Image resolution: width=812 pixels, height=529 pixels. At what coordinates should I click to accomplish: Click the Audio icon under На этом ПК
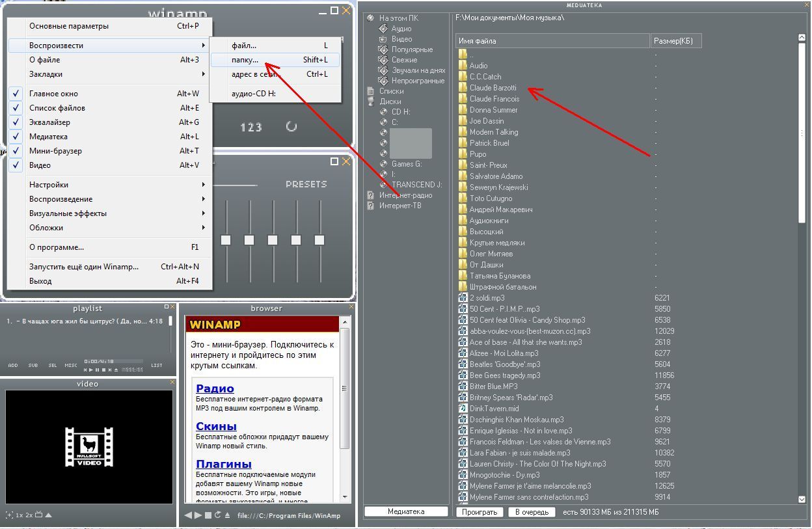(x=384, y=29)
